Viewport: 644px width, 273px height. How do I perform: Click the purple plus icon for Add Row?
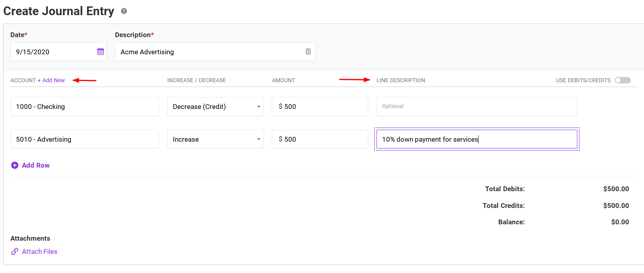[15, 165]
